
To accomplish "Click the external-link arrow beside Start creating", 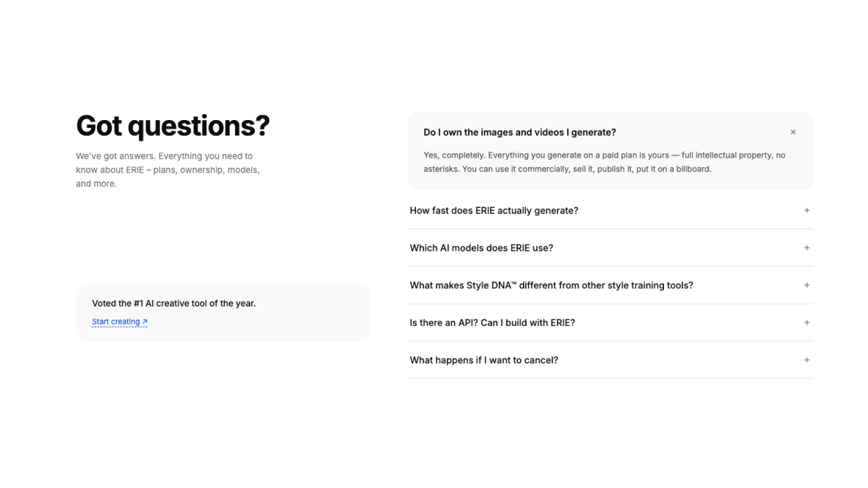I will tap(144, 320).
